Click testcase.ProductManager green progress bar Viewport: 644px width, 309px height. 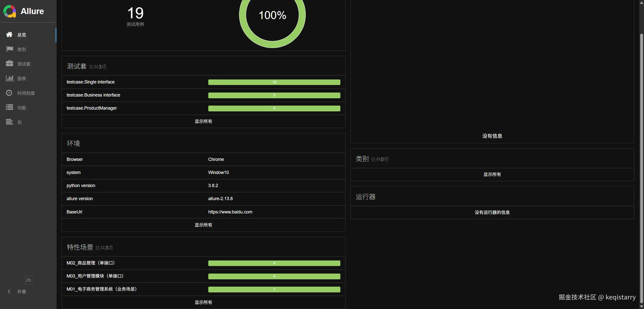point(274,108)
